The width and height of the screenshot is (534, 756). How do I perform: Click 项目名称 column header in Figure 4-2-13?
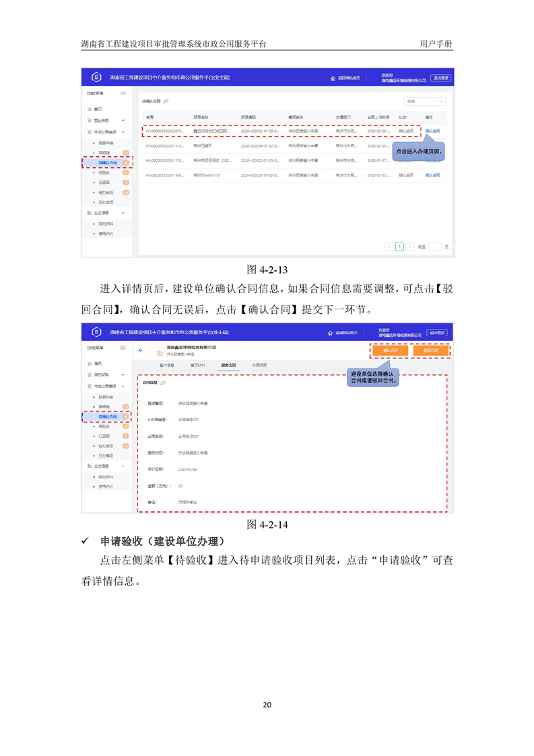(x=201, y=117)
